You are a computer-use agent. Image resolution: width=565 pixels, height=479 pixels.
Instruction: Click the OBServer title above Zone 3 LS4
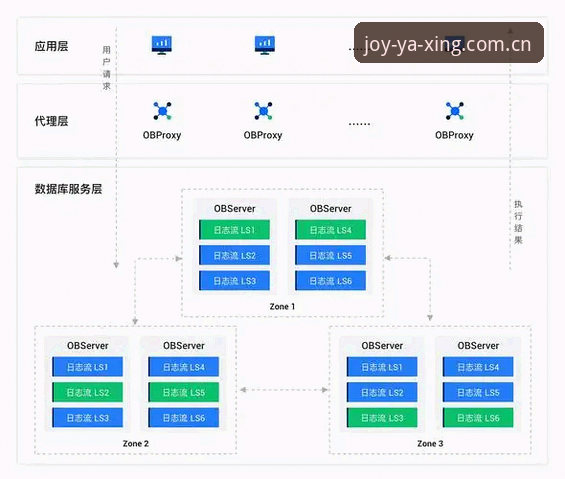478,346
